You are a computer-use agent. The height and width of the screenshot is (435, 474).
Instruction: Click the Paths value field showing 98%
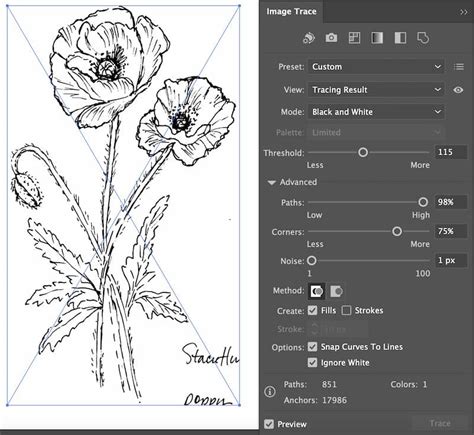451,202
